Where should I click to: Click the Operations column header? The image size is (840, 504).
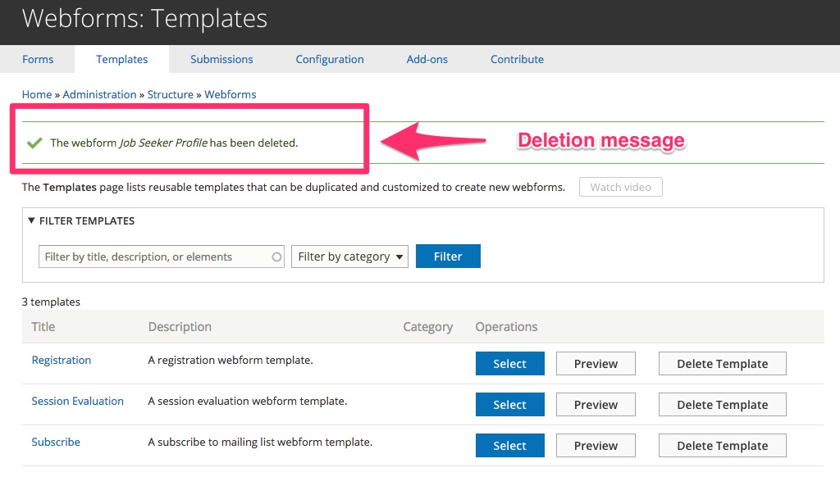tap(506, 327)
